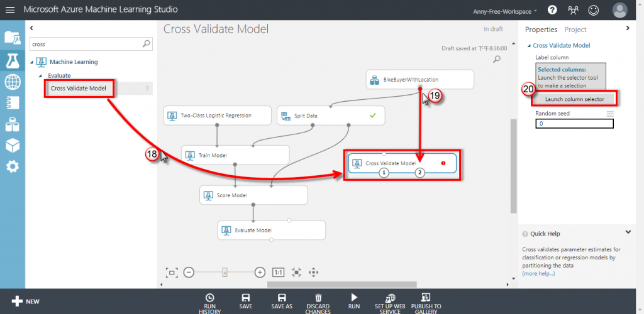Click Save As in bottom toolbar
Screen dimensions: 644x314
pos(282,301)
